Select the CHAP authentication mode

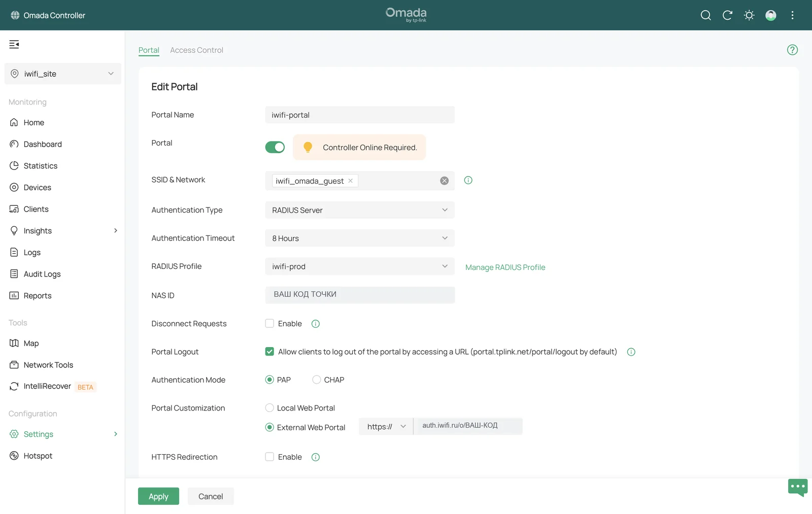click(x=316, y=380)
